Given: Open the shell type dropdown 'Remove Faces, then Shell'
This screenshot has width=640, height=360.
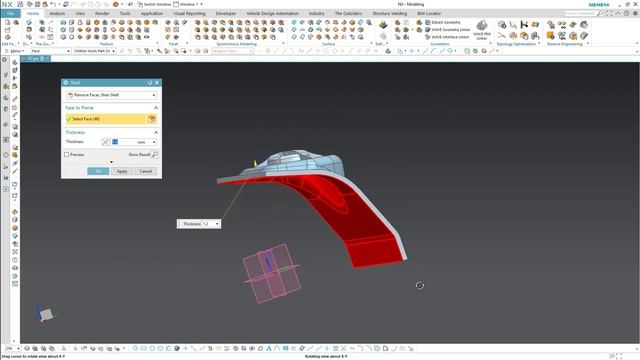Looking at the screenshot, I should tap(111, 95).
